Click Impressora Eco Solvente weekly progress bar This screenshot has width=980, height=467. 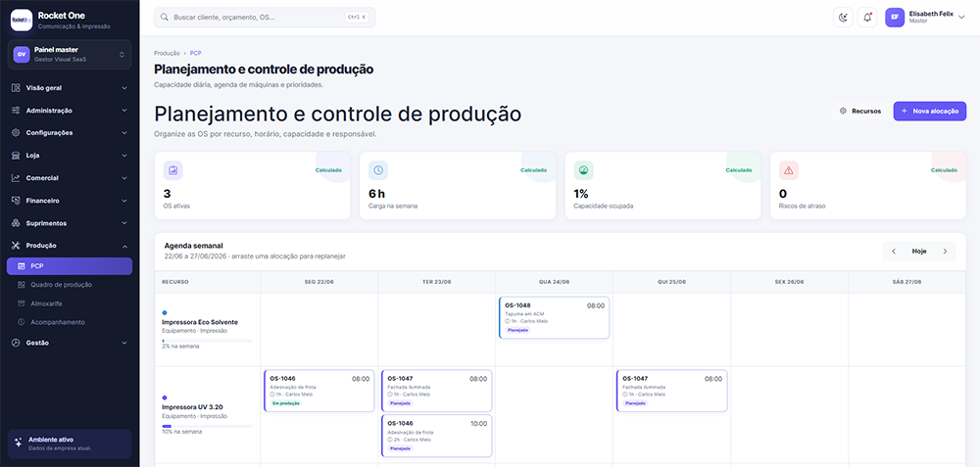(x=208, y=341)
